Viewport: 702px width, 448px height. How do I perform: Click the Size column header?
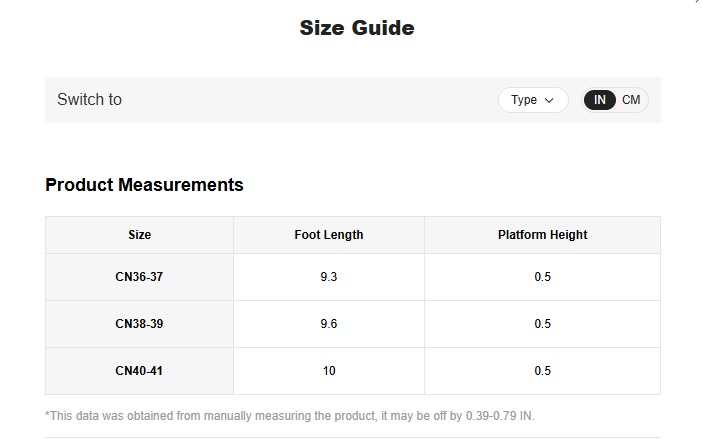coord(139,235)
